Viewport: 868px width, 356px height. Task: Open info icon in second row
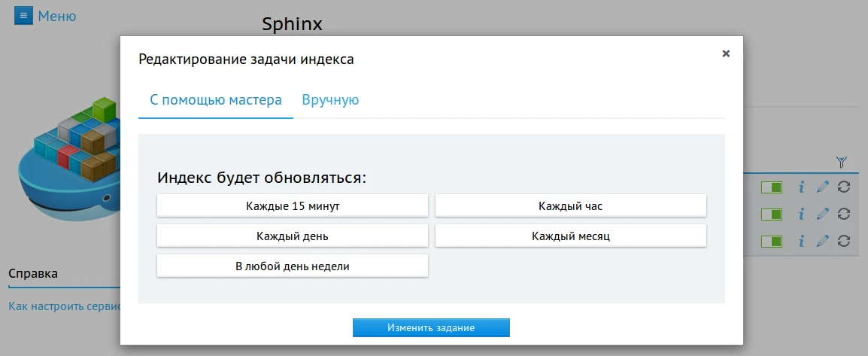(x=801, y=214)
